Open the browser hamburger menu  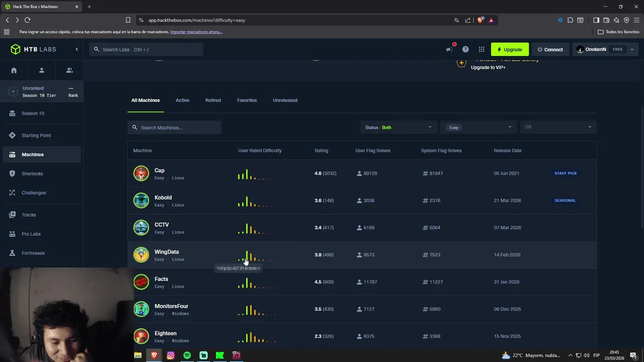click(x=636, y=20)
